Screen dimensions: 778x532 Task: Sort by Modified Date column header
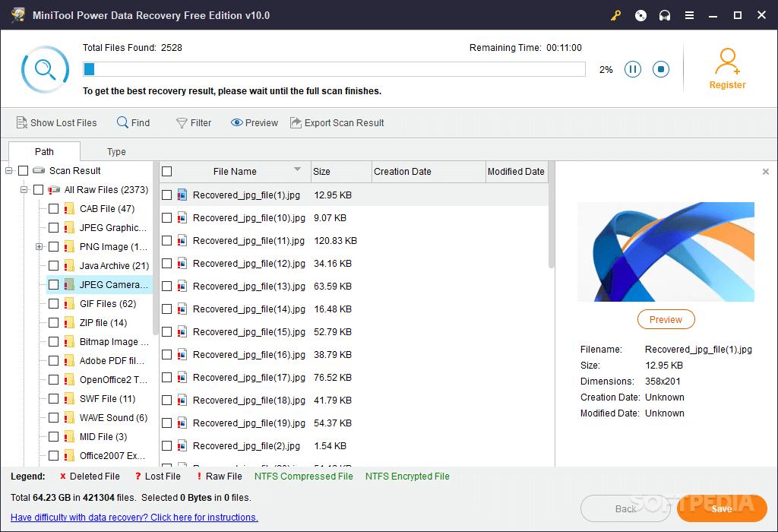517,171
